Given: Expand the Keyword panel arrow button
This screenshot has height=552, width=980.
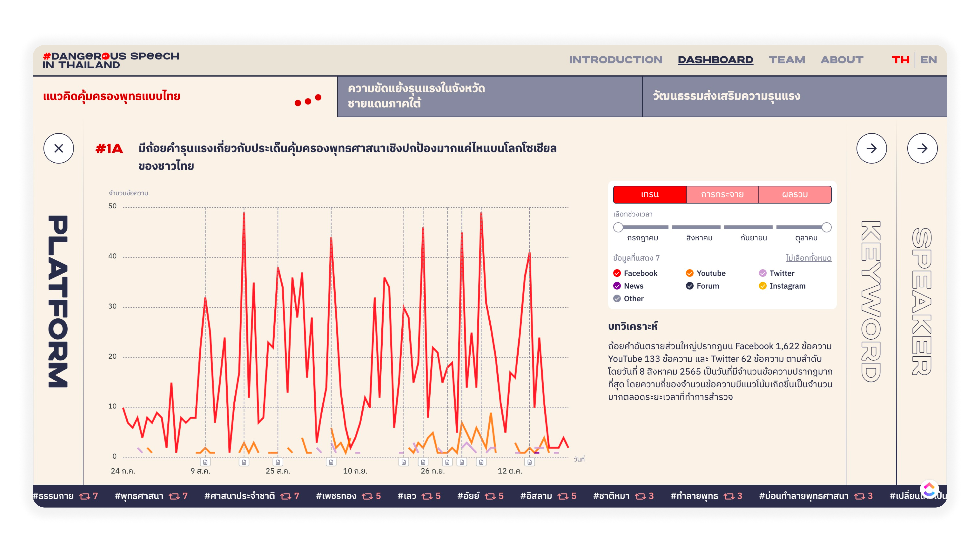Looking at the screenshot, I should pos(871,148).
